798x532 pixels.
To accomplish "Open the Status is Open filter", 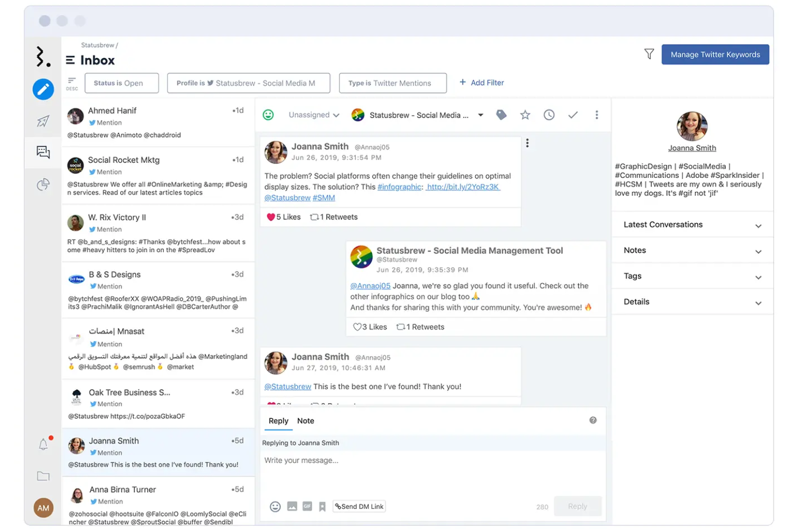I will (122, 83).
